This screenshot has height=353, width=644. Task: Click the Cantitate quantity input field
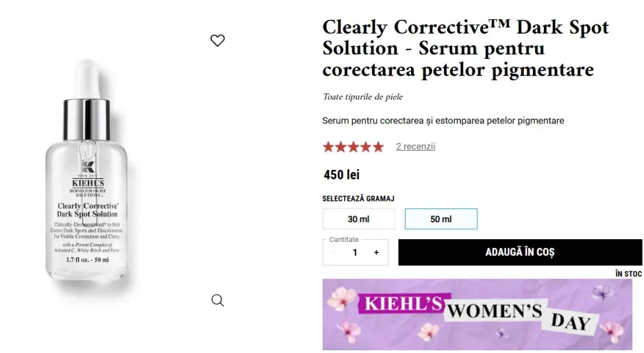pos(355,252)
